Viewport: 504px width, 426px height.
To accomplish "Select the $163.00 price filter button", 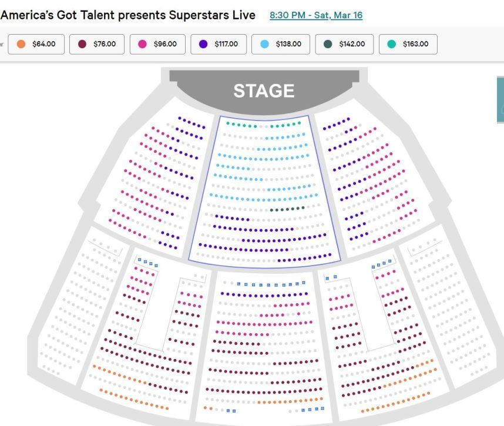I will (408, 44).
